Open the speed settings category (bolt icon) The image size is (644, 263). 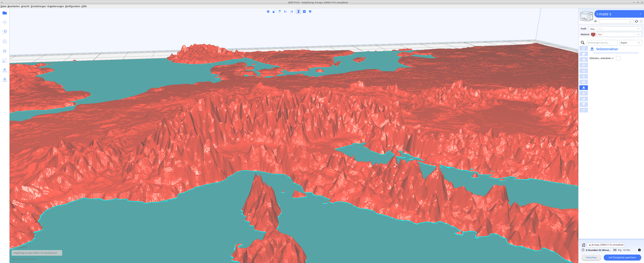click(584, 71)
